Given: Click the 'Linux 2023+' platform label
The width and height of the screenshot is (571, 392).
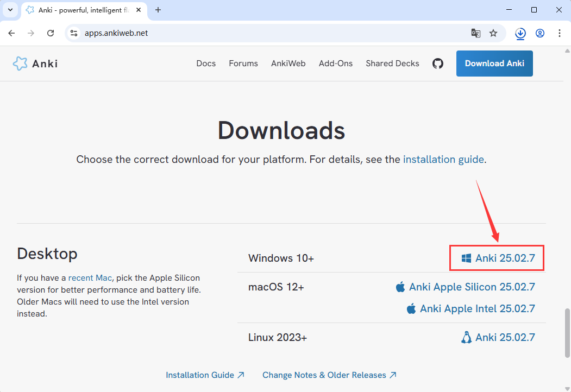Looking at the screenshot, I should tap(278, 337).
